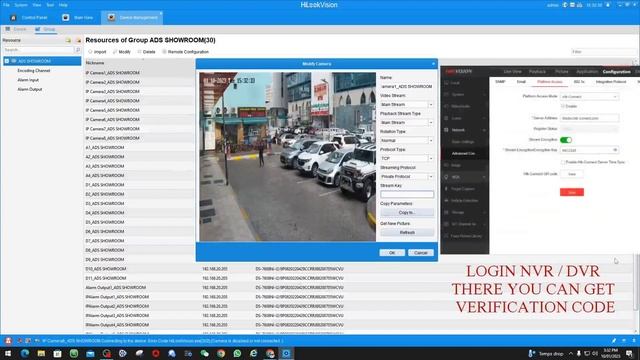Expand the Network section in NVR sidebar

point(464,130)
